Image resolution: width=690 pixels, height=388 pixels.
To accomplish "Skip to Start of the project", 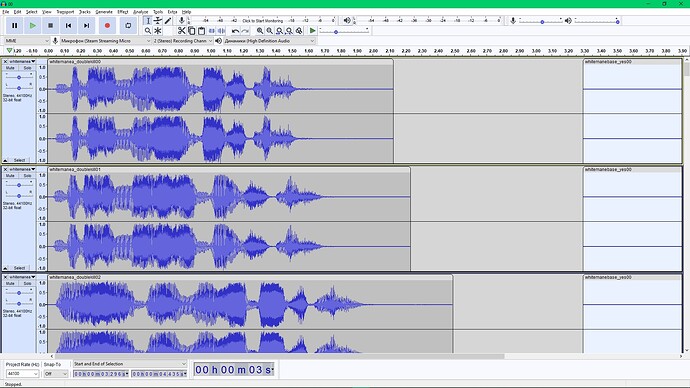I will click(68, 26).
